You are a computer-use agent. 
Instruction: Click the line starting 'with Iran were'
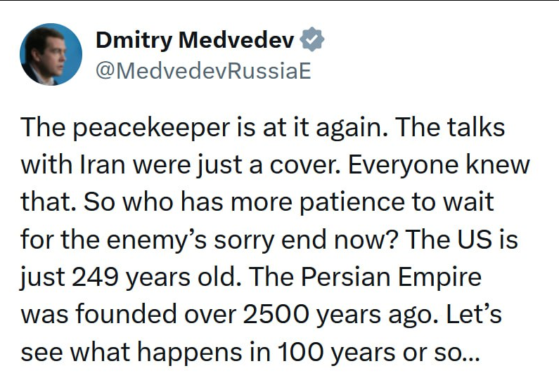tap(275, 164)
